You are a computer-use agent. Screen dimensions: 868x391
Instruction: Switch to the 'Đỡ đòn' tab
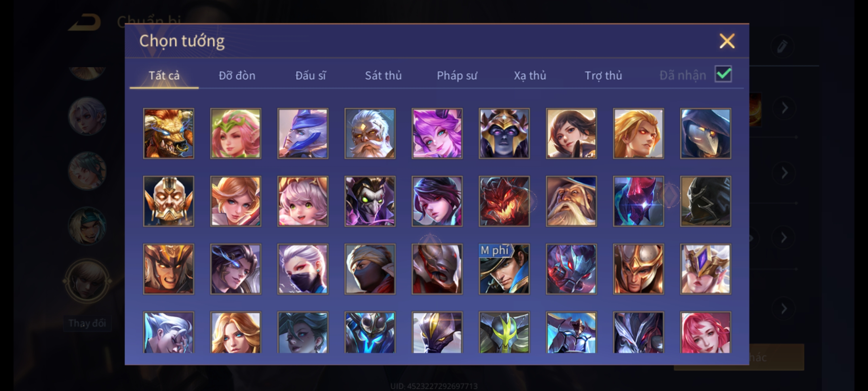click(237, 75)
